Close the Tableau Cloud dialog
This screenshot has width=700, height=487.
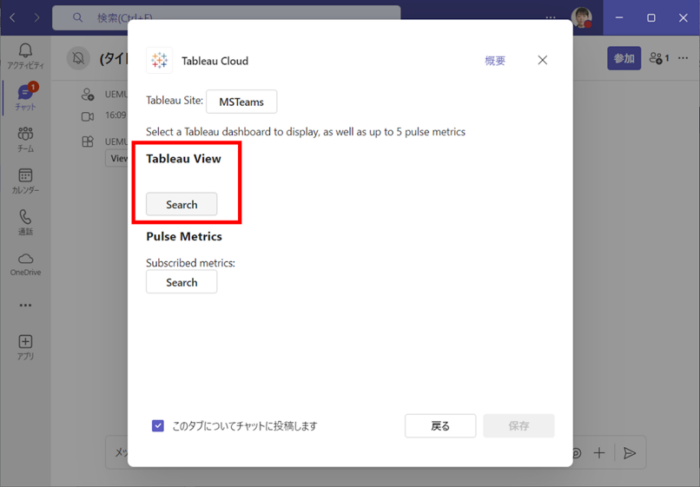pos(542,60)
